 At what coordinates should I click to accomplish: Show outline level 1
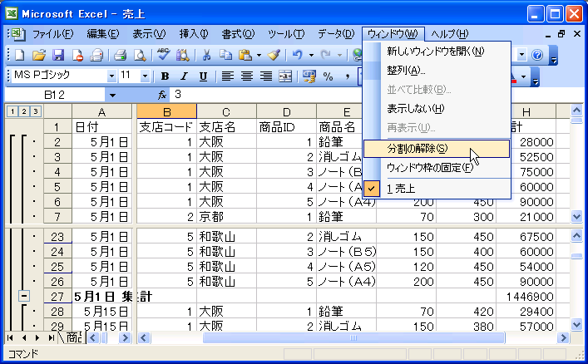point(12,111)
